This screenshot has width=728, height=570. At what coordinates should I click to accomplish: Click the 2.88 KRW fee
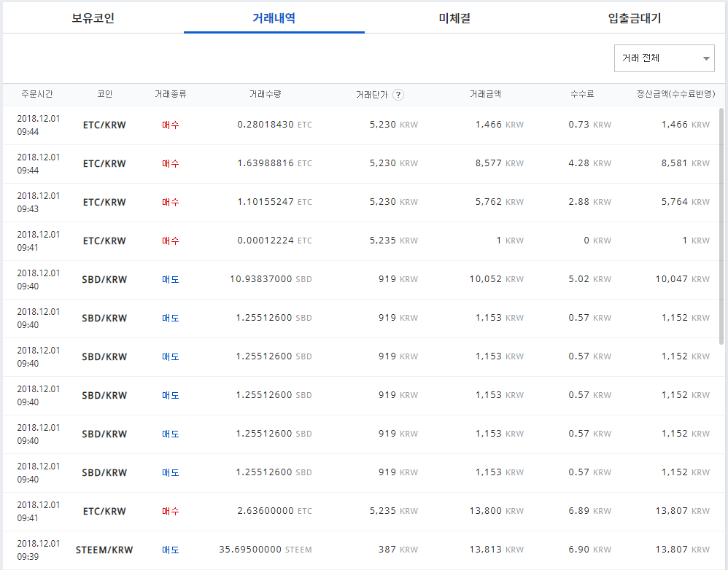coord(589,202)
